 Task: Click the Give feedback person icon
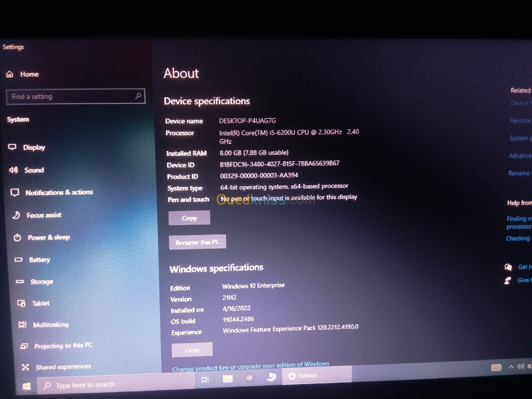507,281
